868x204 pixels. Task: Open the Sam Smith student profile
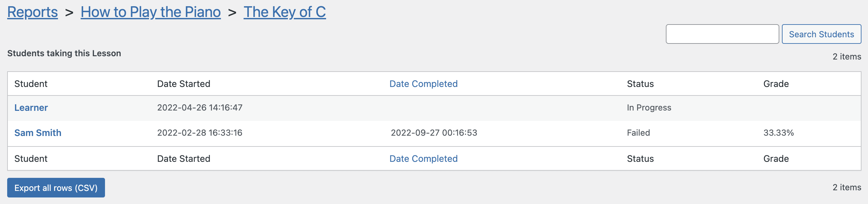click(38, 133)
